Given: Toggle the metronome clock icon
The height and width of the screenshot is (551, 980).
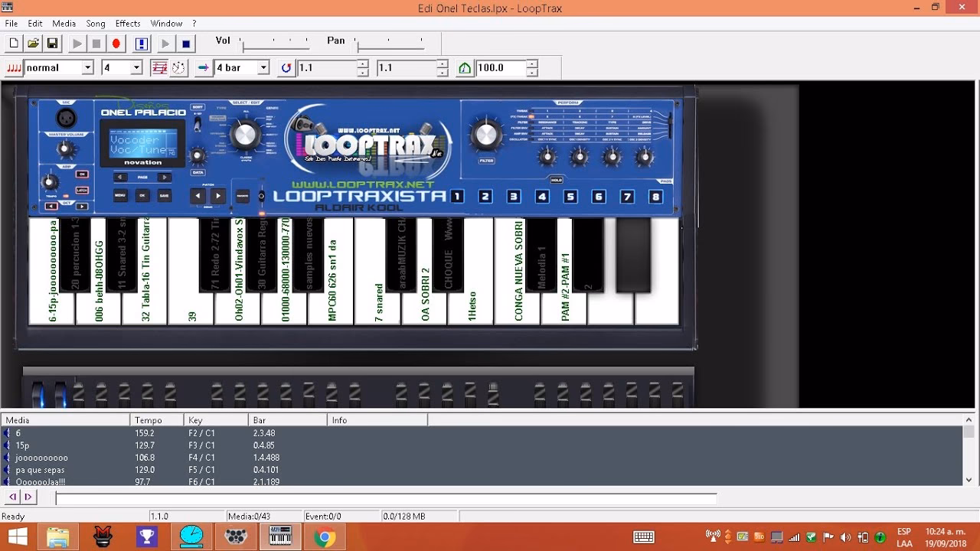Looking at the screenshot, I should click(178, 68).
